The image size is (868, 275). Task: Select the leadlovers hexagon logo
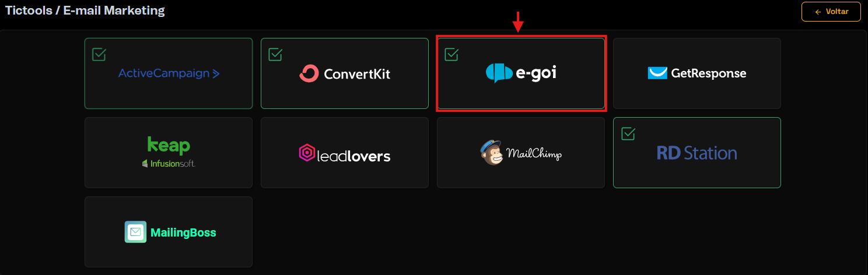(307, 153)
